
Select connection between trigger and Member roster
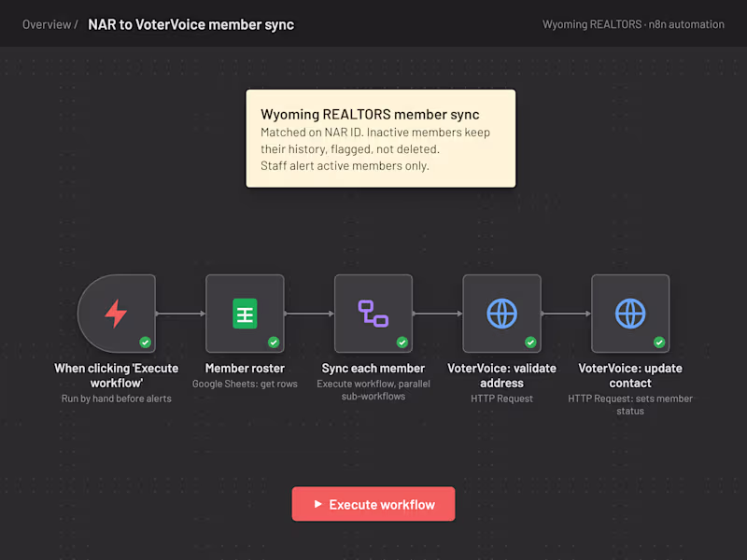tap(180, 314)
